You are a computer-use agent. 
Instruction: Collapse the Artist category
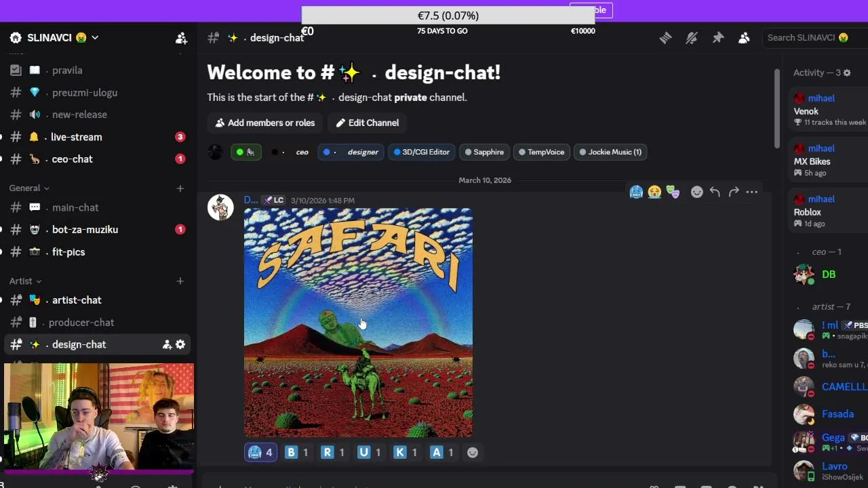[25, 281]
